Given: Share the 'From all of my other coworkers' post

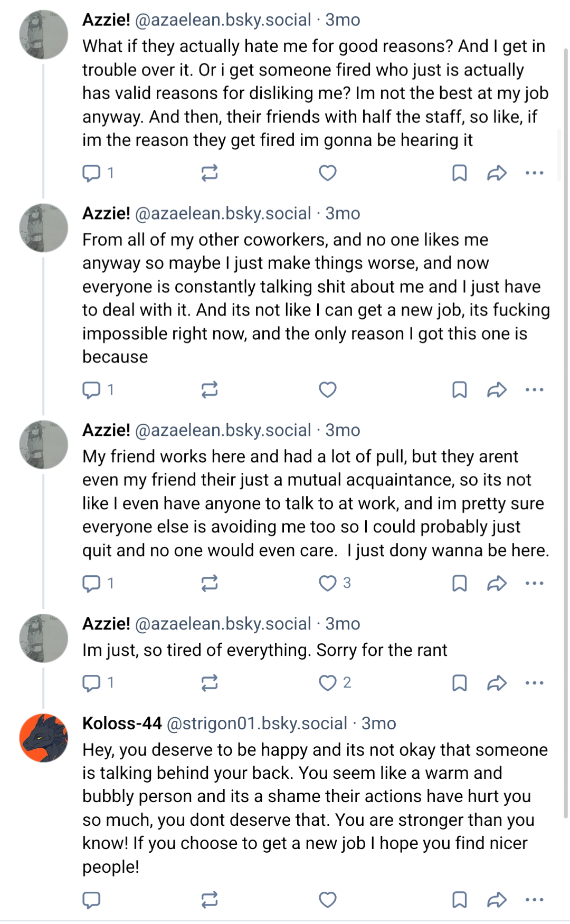Looking at the screenshot, I should point(497,390).
